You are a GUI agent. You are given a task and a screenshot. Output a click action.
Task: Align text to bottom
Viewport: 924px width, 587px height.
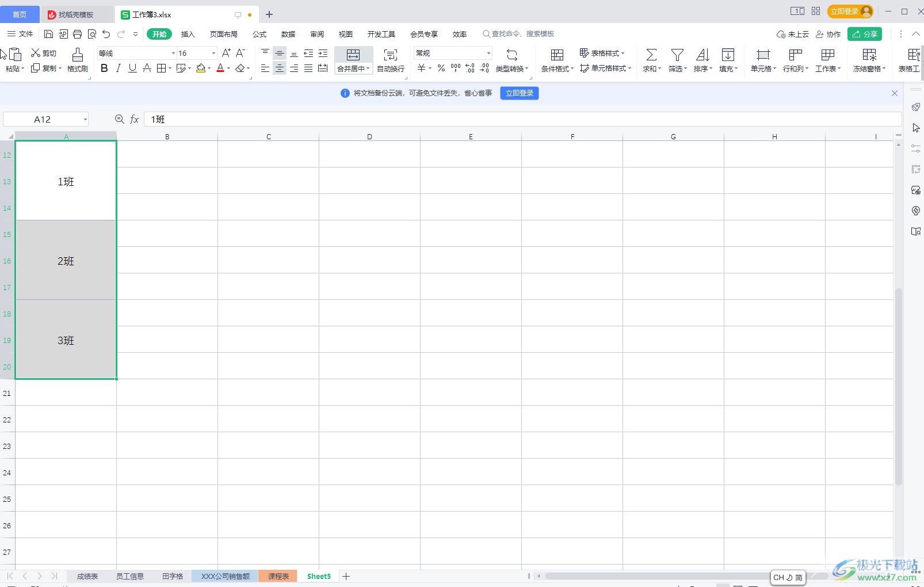293,53
